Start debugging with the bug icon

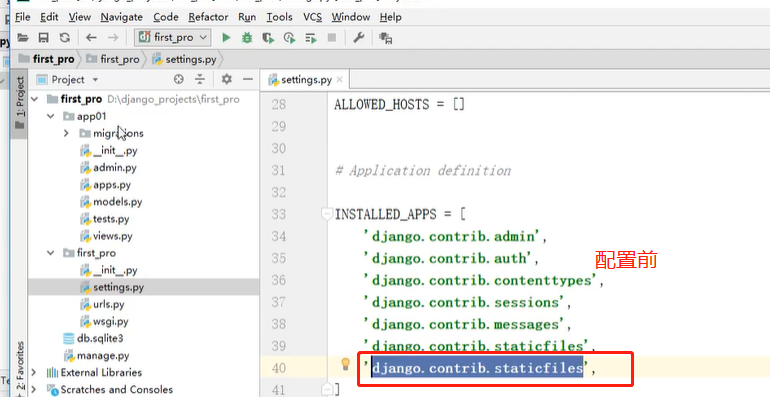click(247, 38)
